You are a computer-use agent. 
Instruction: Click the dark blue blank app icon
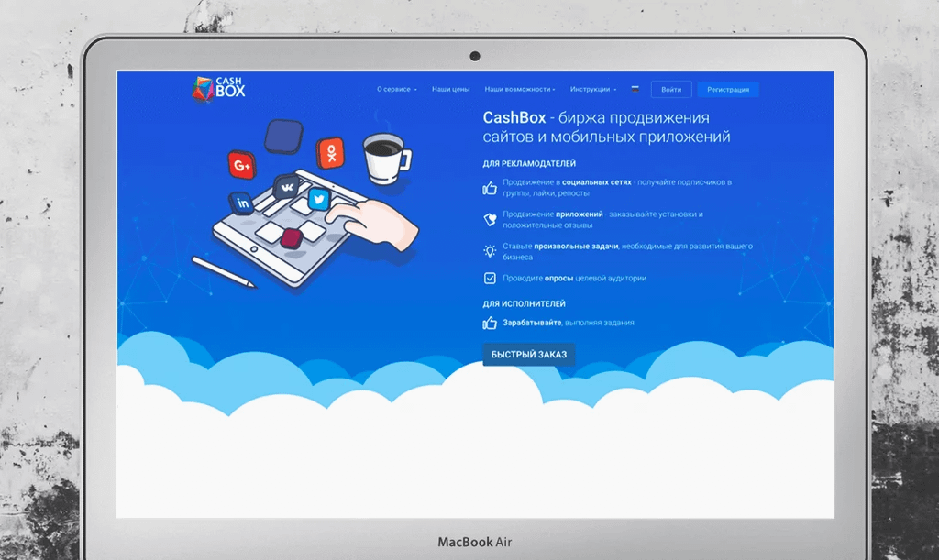pos(283,137)
